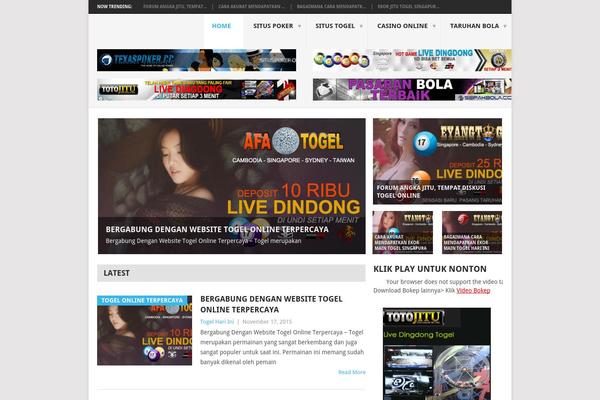The height and width of the screenshot is (400, 600).
Task: Click 'KLIK PLAY UNTUK NONTON' heading
Action: click(x=430, y=269)
